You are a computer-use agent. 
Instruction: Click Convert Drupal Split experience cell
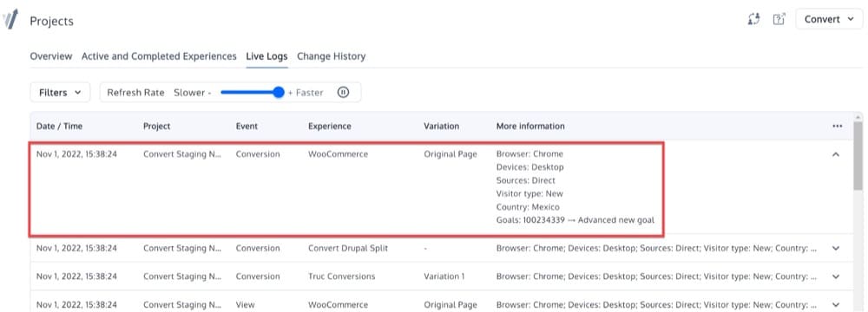[348, 249]
